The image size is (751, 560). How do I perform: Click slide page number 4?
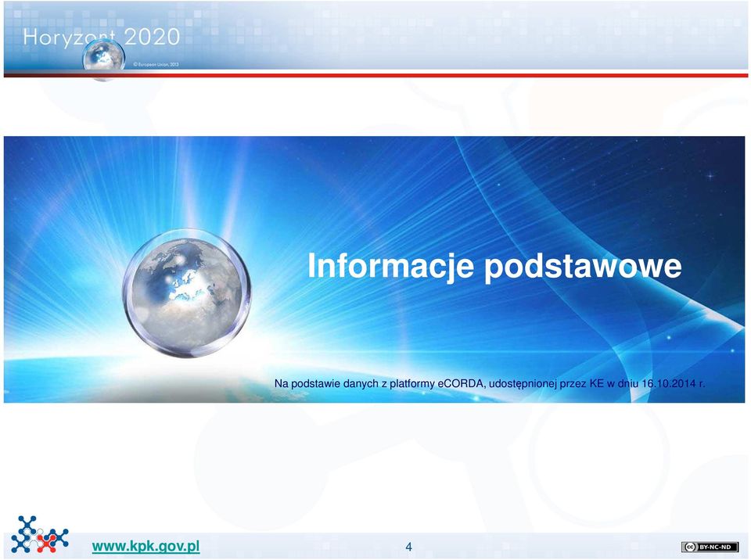tap(408, 547)
